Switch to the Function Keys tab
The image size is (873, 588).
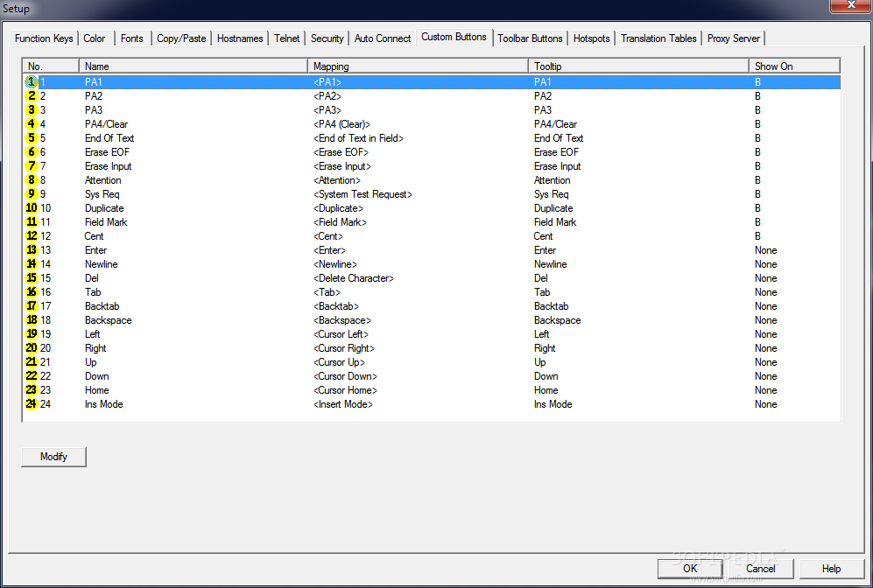click(x=44, y=38)
